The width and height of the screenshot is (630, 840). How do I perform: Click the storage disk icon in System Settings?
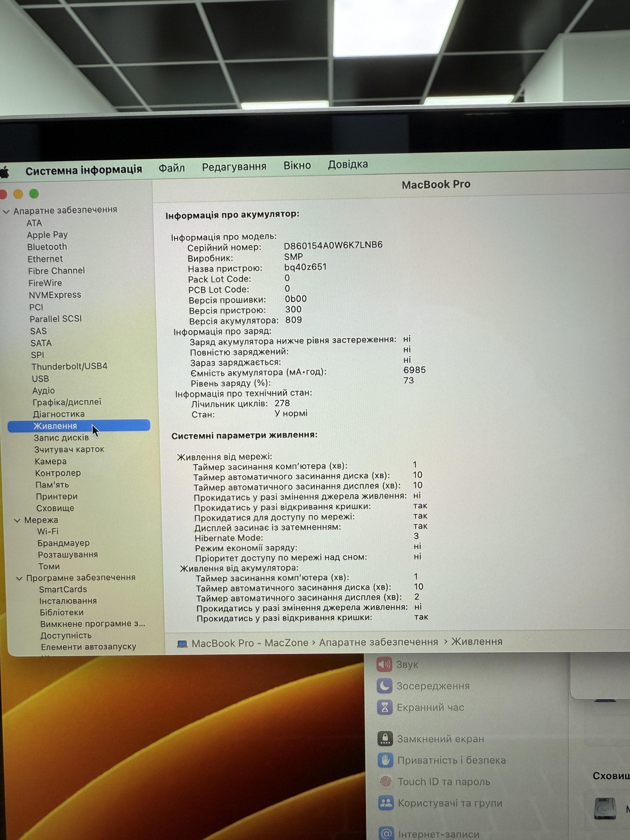click(605, 809)
